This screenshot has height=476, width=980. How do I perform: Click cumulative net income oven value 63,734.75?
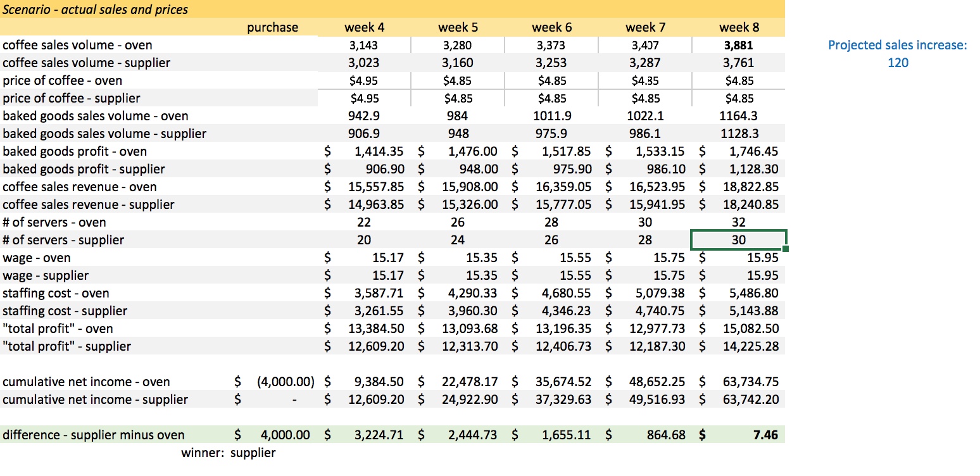(751, 382)
